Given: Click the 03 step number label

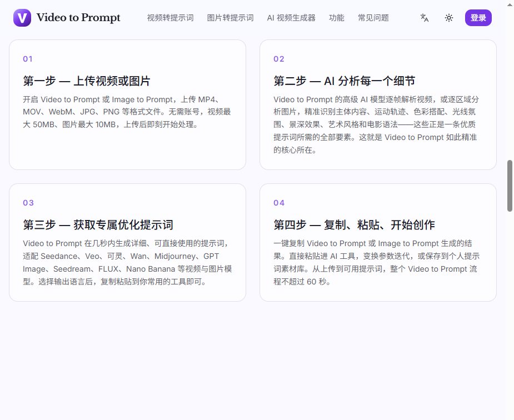Looking at the screenshot, I should pyautogui.click(x=28, y=203).
